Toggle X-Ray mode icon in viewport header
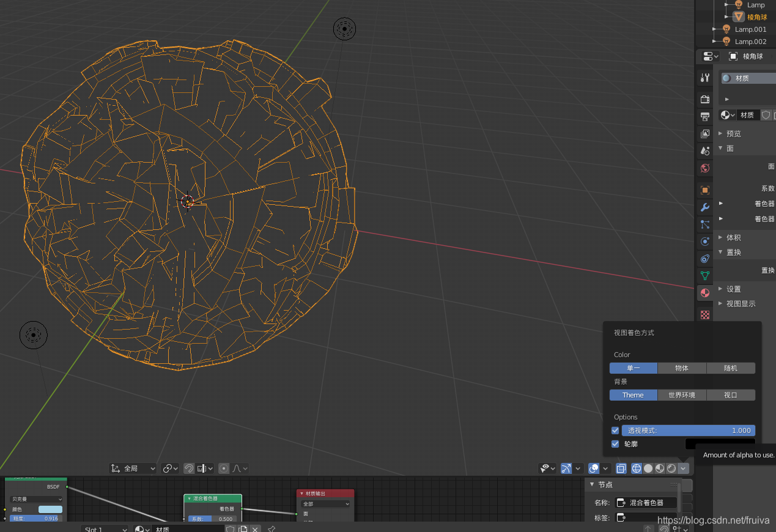 click(621, 468)
